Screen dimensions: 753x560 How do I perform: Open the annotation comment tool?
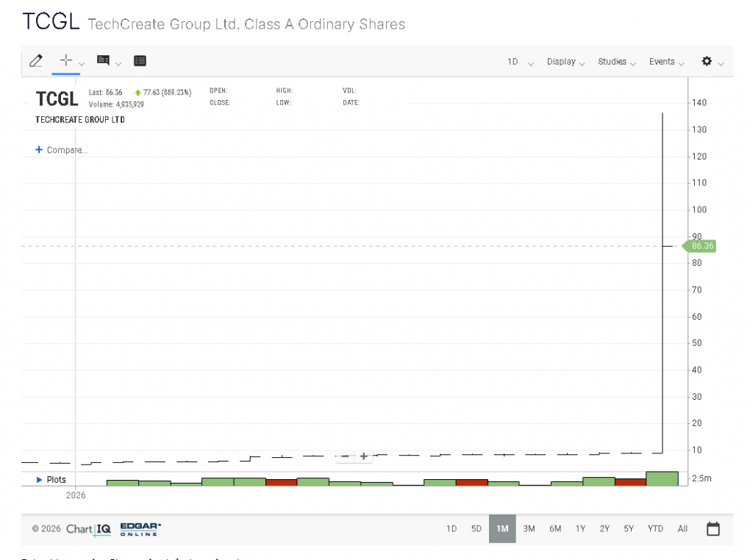(x=103, y=61)
